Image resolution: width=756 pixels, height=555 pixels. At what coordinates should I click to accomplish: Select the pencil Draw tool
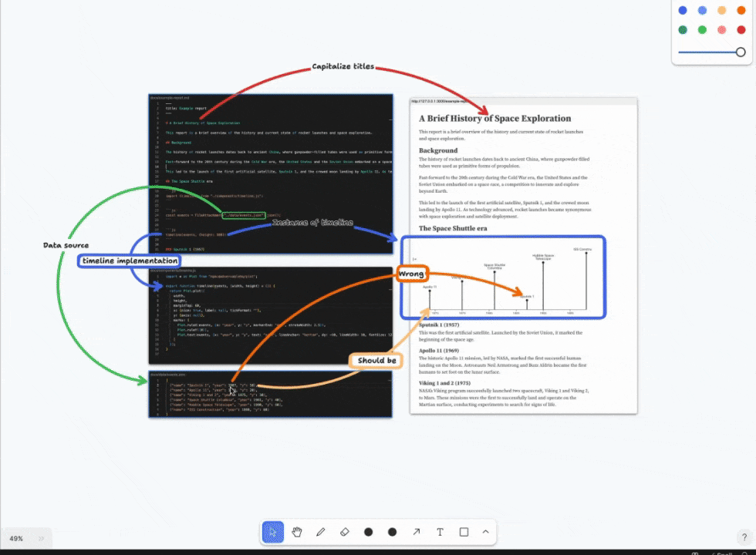(321, 532)
